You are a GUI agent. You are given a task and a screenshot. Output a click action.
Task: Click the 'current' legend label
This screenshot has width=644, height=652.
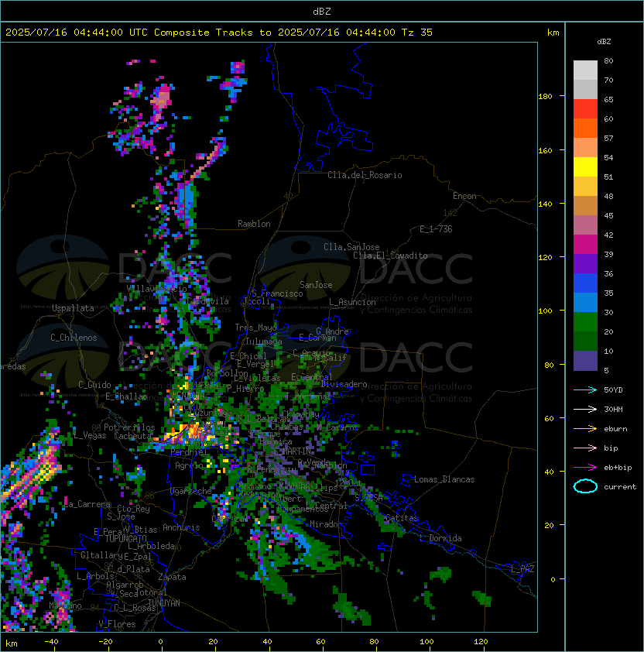[x=620, y=487]
